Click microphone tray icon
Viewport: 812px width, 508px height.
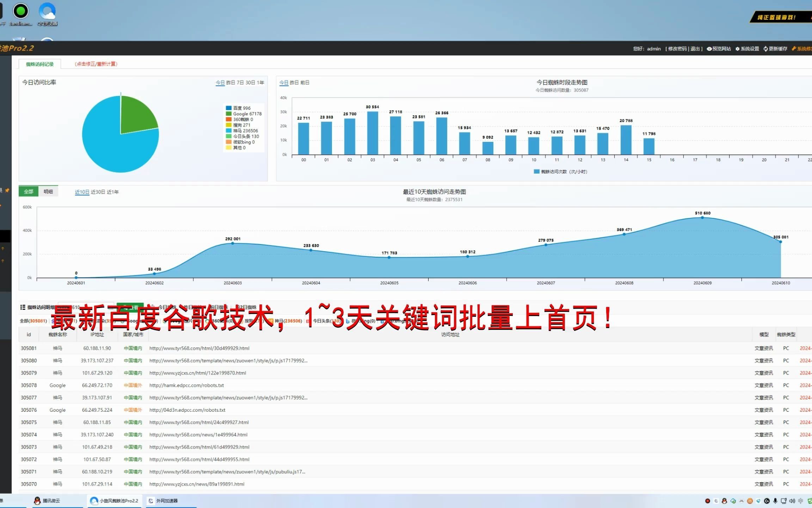pos(775,501)
